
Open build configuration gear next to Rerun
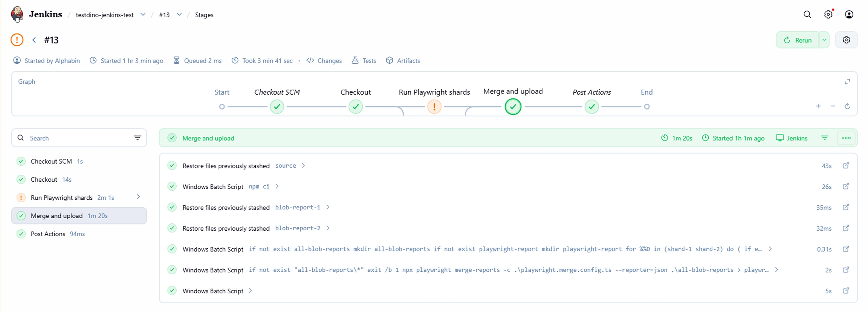tap(846, 40)
